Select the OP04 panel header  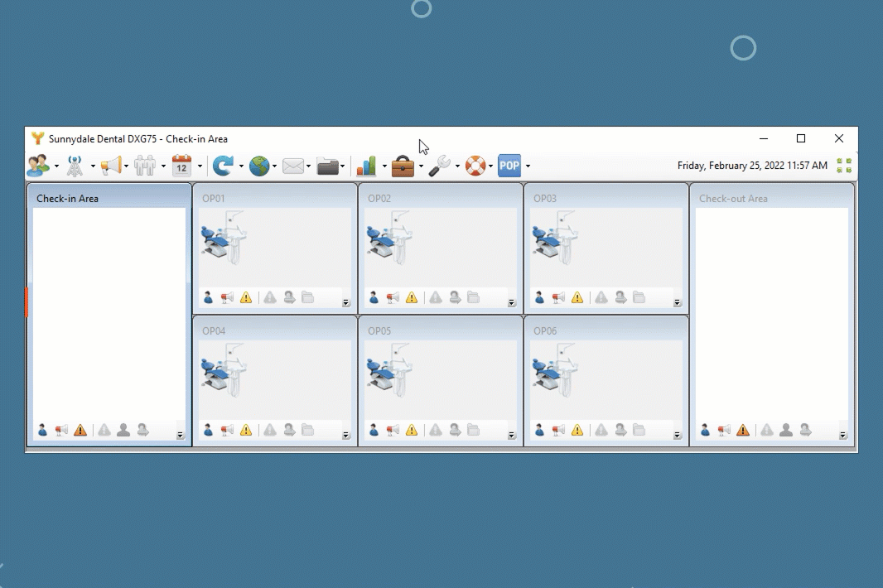275,330
